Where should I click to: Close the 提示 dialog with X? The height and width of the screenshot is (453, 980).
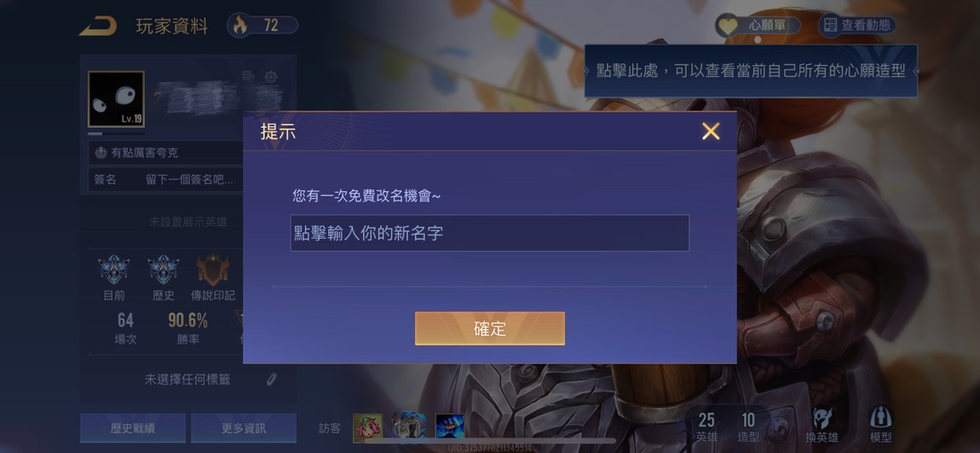pyautogui.click(x=711, y=131)
